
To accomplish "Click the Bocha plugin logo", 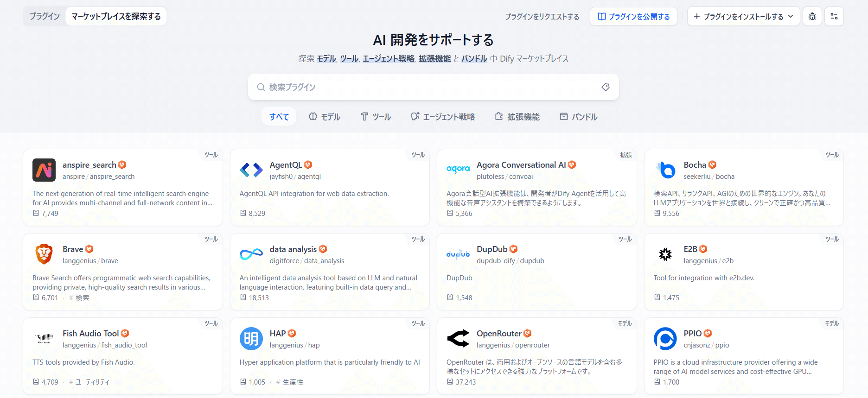I will tap(665, 170).
